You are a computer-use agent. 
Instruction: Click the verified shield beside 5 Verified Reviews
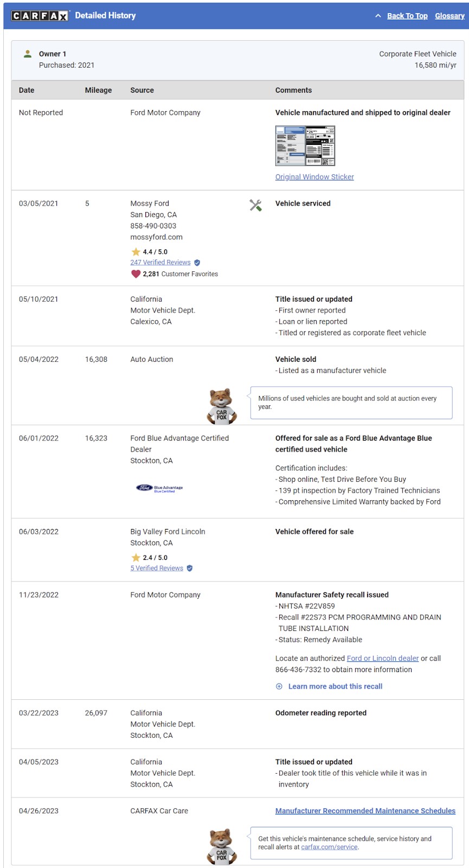[190, 569]
